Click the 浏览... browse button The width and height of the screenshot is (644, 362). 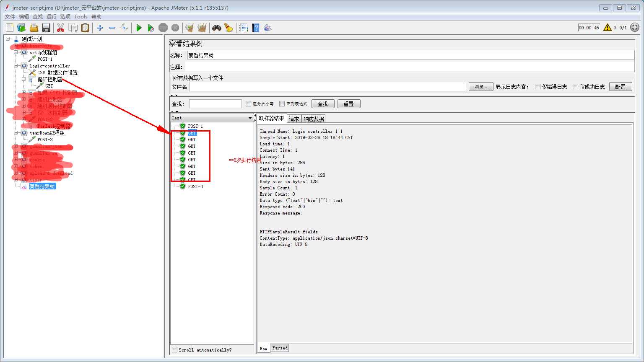tap(481, 87)
